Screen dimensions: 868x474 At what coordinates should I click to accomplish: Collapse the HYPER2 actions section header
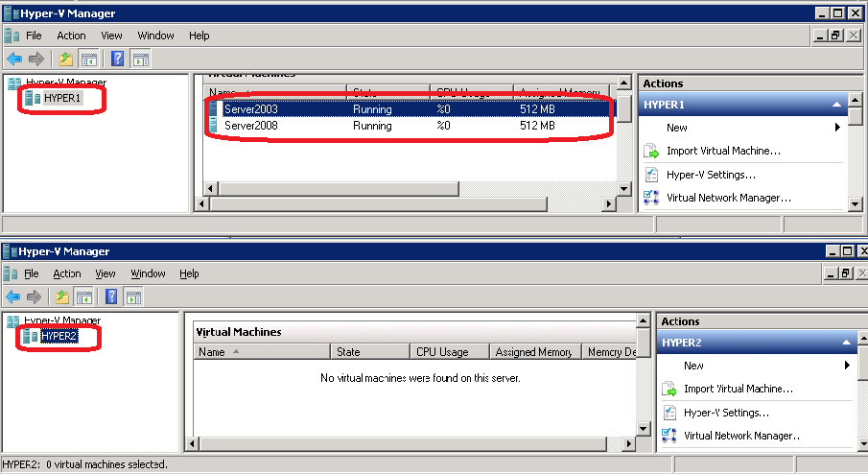click(x=846, y=343)
